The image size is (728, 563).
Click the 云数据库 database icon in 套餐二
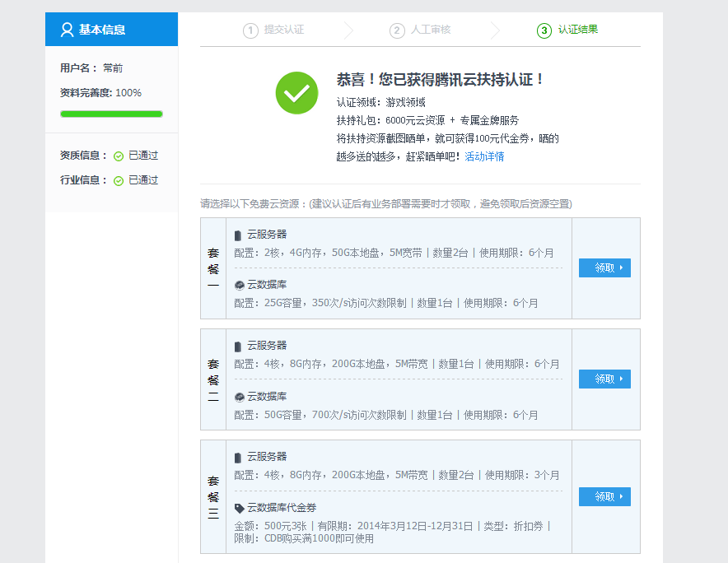pos(239,397)
